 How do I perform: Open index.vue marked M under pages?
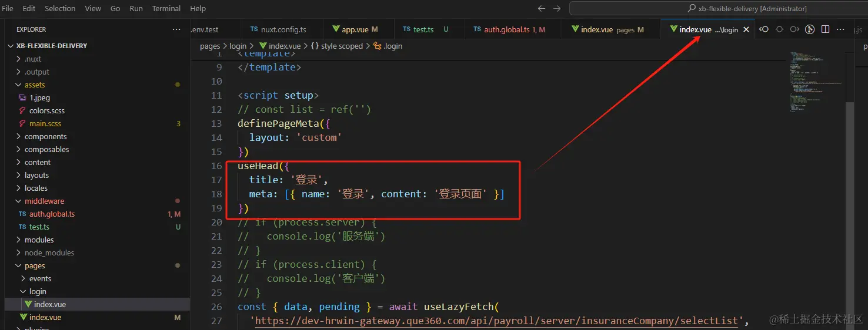click(97, 317)
